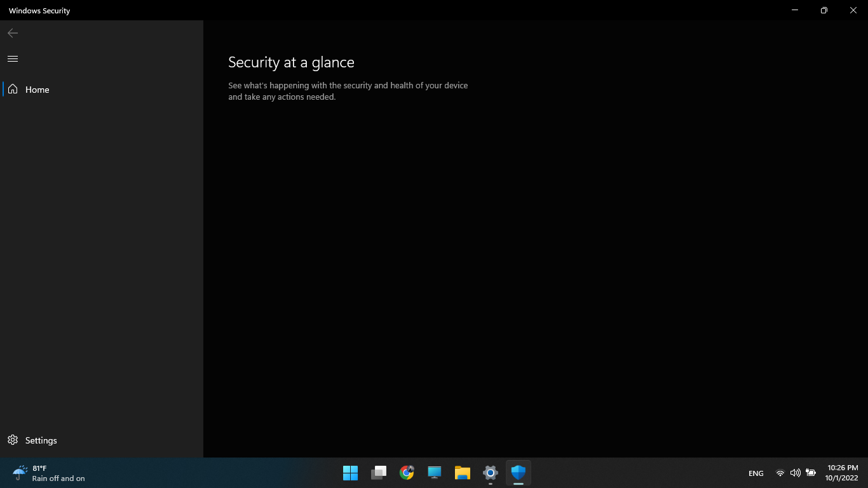The height and width of the screenshot is (488, 868).
Task: Open File Explorer from the taskbar
Action: coord(463,473)
